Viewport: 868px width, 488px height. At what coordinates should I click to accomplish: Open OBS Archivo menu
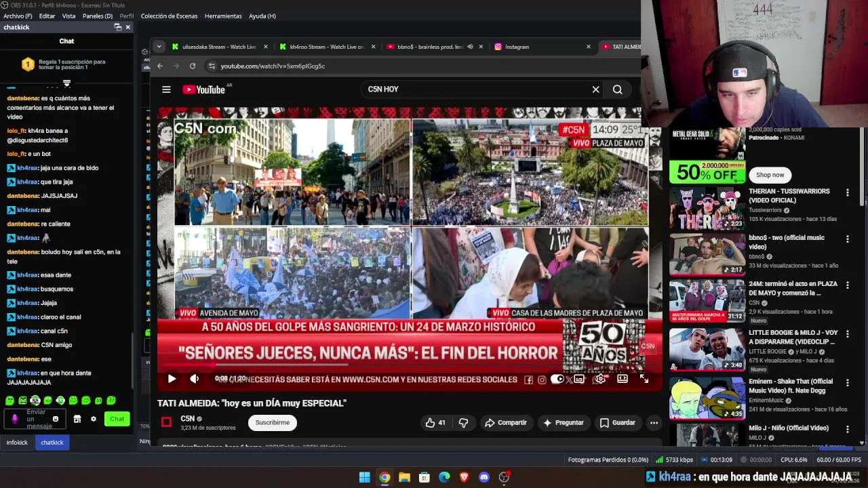tap(18, 16)
